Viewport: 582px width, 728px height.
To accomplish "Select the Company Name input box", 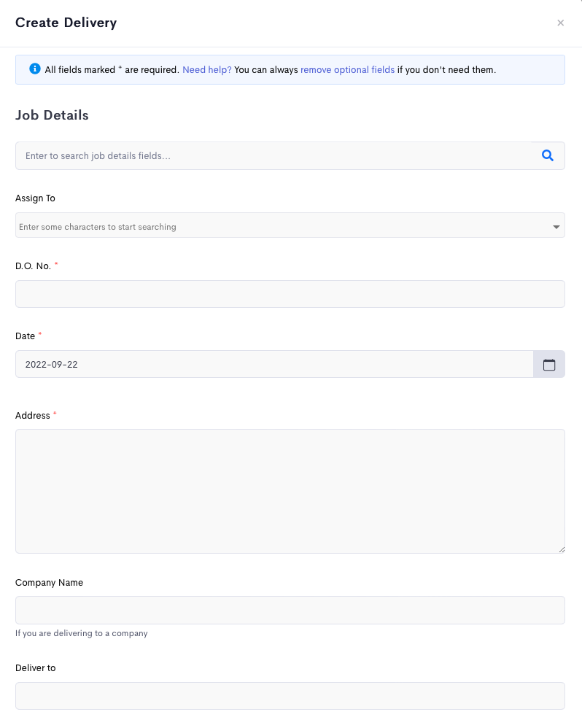I will [x=290, y=610].
